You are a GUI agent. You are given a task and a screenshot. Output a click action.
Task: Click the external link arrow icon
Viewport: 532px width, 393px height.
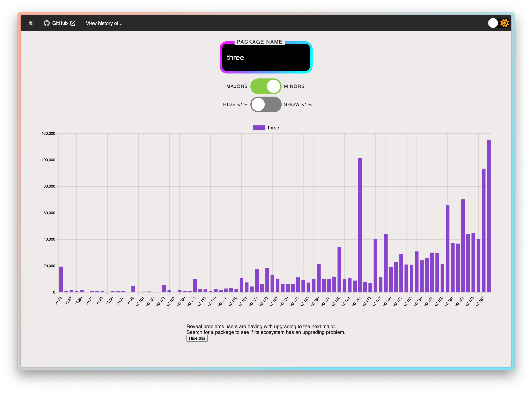[73, 23]
